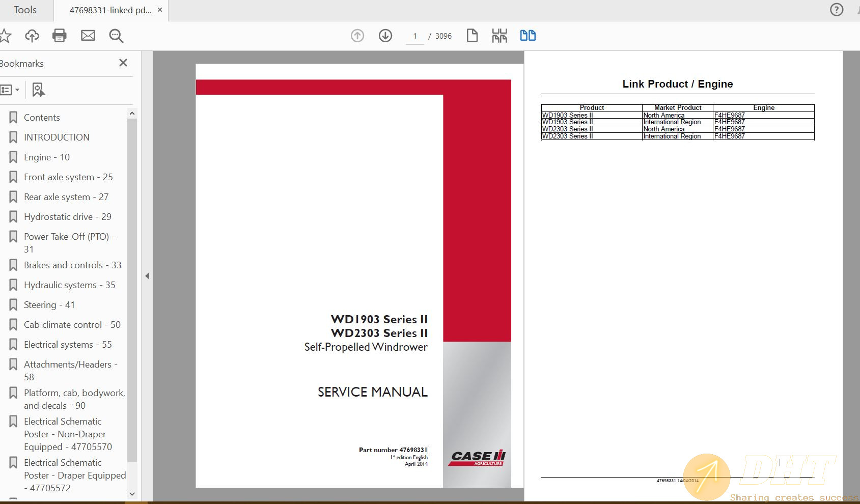860x504 pixels.
Task: Click the single page view icon
Action: pyautogui.click(x=472, y=36)
